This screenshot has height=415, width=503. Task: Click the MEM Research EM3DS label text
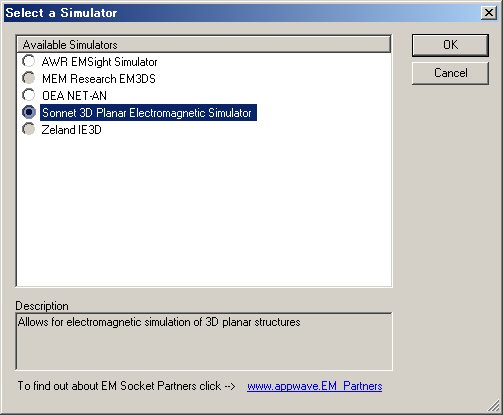coord(99,79)
